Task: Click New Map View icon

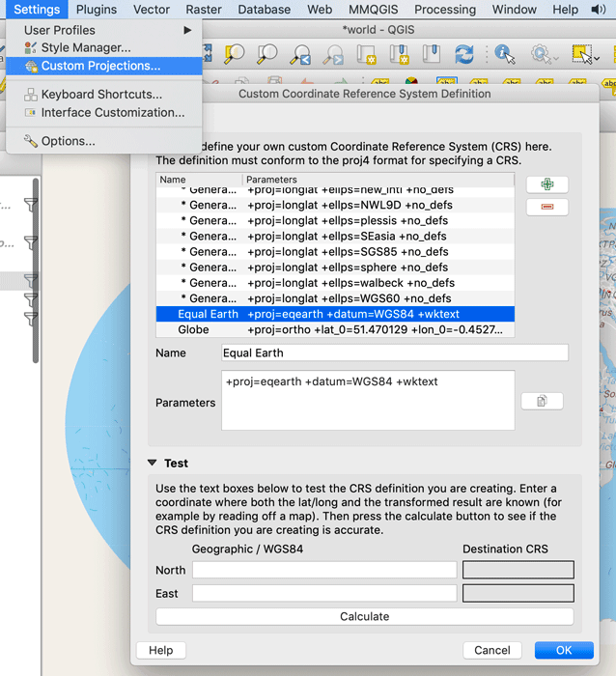Action: tap(366, 55)
